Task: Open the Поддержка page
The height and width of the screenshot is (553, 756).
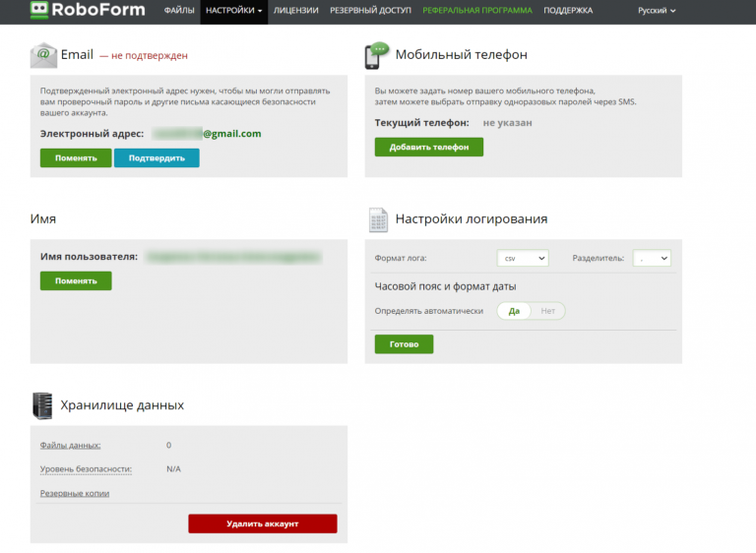Action: [x=568, y=10]
